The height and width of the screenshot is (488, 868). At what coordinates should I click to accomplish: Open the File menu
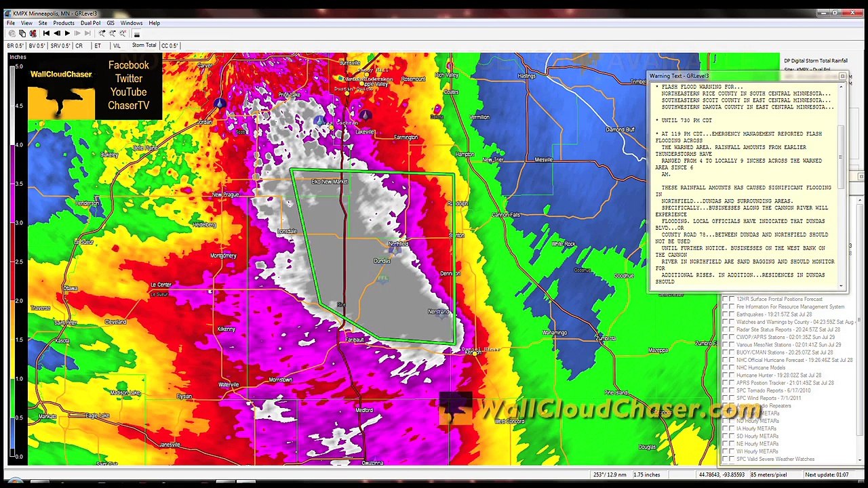pos(11,23)
